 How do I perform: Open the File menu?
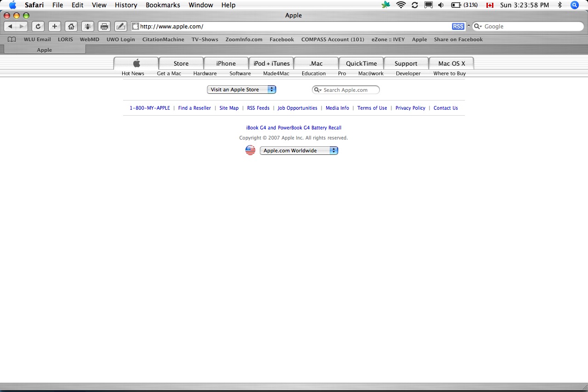pos(58,5)
